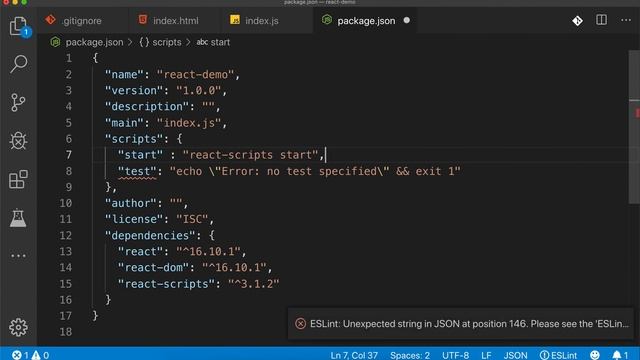Screen dimensions: 640x360
Task: Click line number 10 in gutter
Action: (x=65, y=203)
